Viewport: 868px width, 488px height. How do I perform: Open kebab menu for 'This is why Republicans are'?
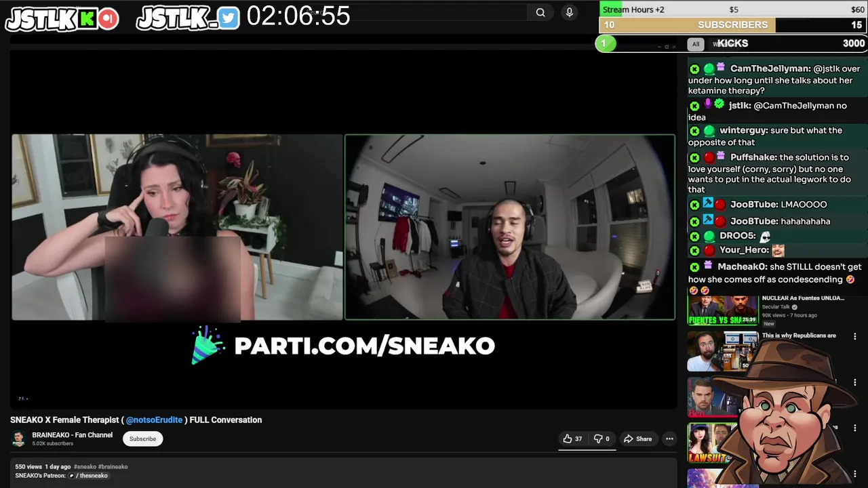point(854,336)
